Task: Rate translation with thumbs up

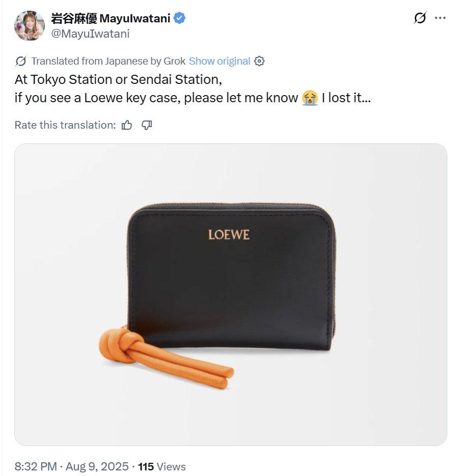Action: click(127, 125)
